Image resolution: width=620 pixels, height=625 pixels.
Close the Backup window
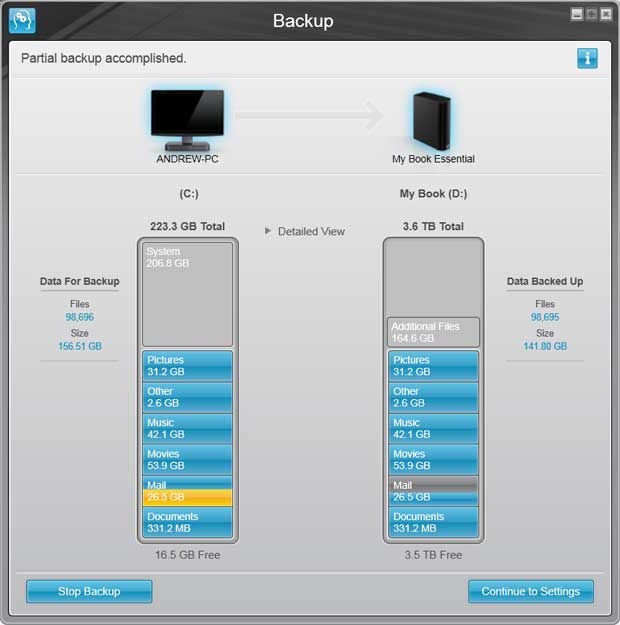pos(606,14)
